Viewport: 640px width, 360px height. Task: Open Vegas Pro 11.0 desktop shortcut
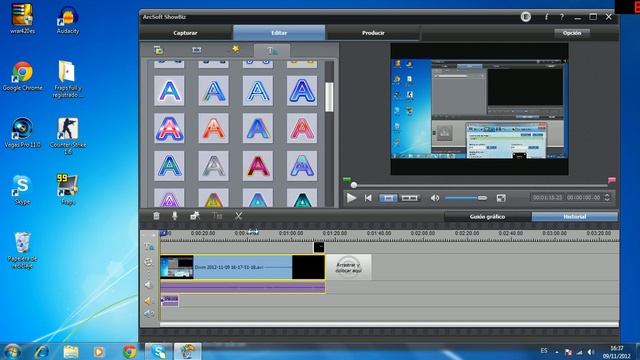tap(22, 133)
